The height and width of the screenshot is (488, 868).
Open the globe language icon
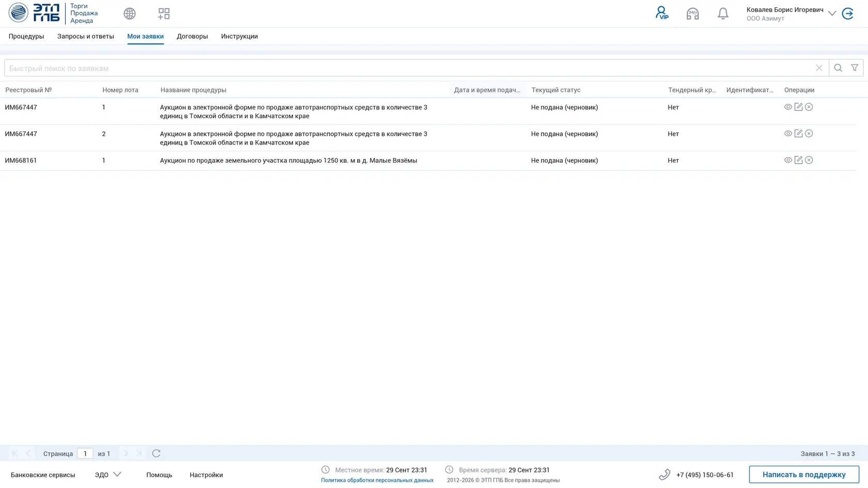130,13
